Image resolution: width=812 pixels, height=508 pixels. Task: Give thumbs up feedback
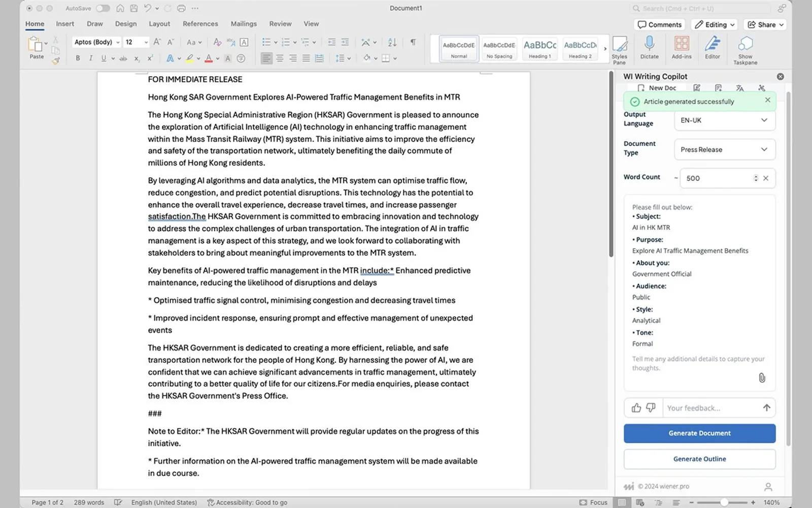636,407
